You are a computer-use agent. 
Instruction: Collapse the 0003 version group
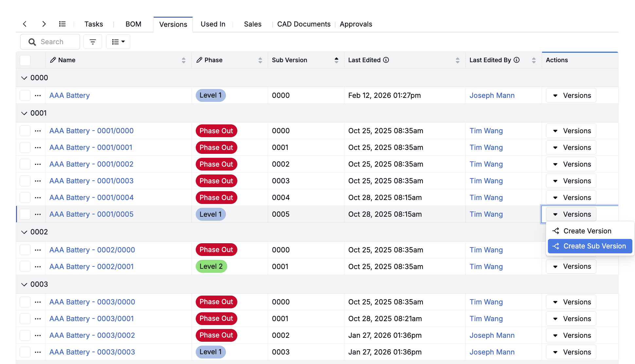24,284
